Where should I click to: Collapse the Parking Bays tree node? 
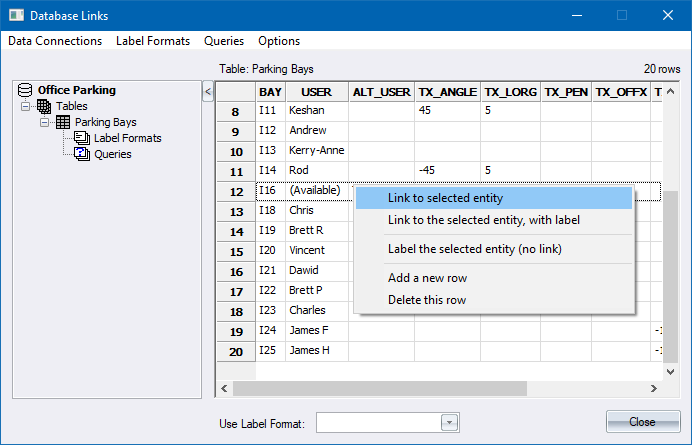coord(45,122)
